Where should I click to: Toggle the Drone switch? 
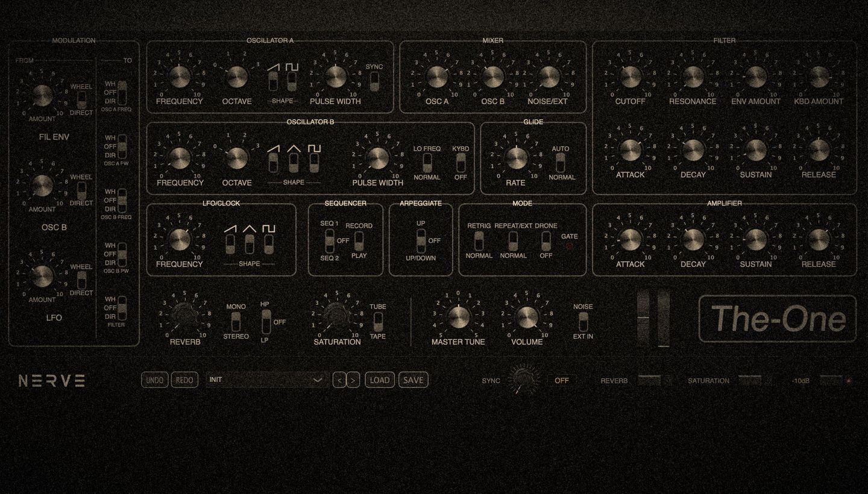(x=546, y=241)
